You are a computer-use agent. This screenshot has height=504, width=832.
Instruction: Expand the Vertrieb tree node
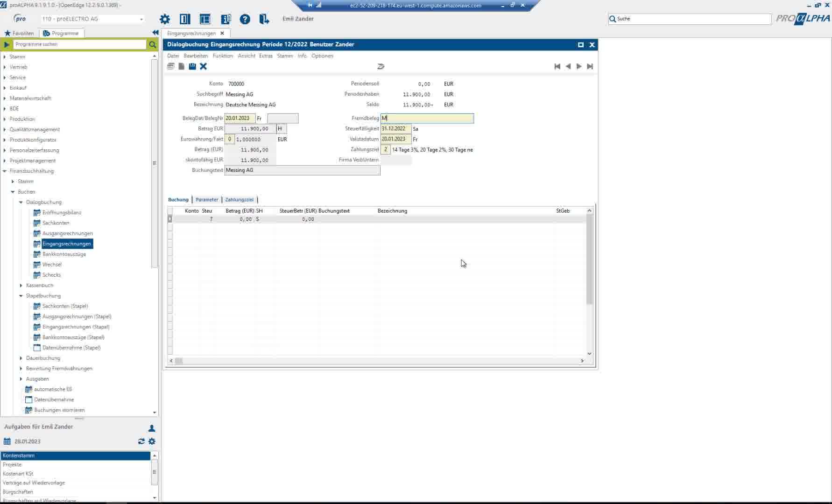pyautogui.click(x=5, y=67)
